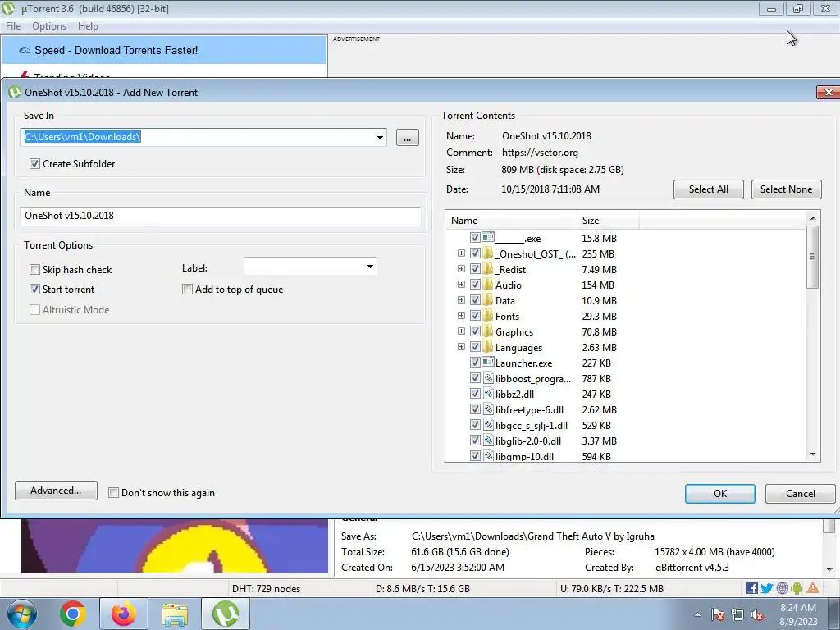This screenshot has width=840, height=630.
Task: Open the Label dropdown
Action: (370, 267)
